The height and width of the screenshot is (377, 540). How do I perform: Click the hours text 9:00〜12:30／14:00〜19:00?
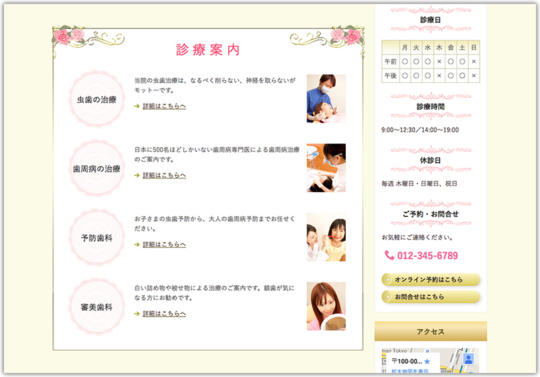(420, 130)
